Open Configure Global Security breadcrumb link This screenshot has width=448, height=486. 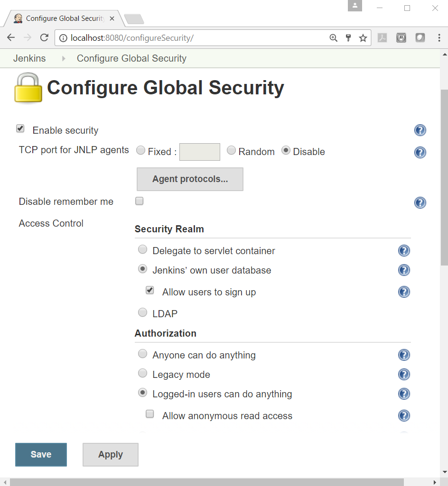pyautogui.click(x=131, y=58)
